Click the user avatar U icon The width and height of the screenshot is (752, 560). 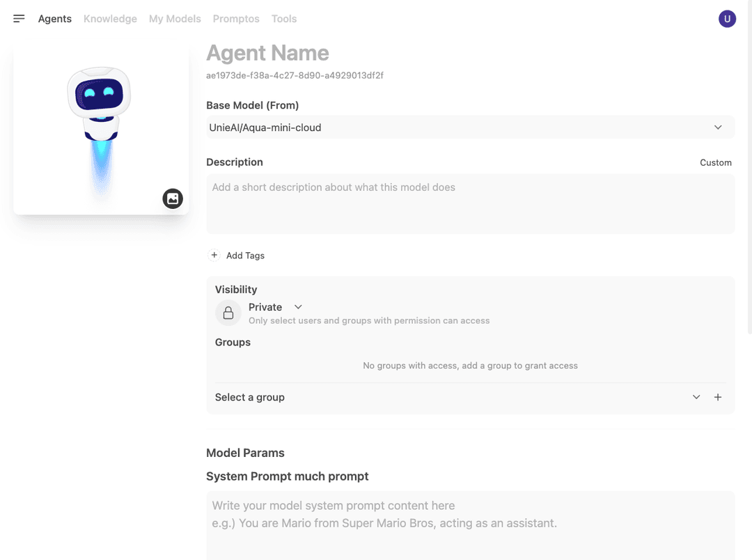click(727, 19)
